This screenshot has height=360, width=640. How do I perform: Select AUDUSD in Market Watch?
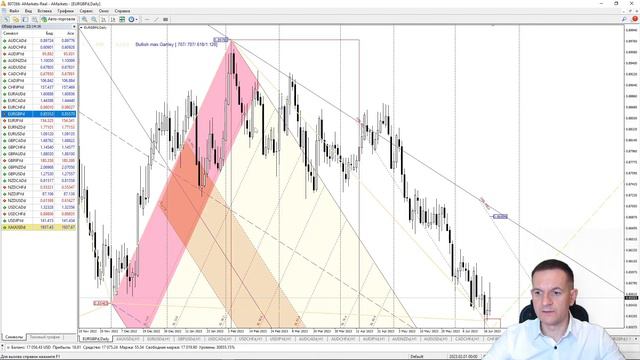pos(39,67)
